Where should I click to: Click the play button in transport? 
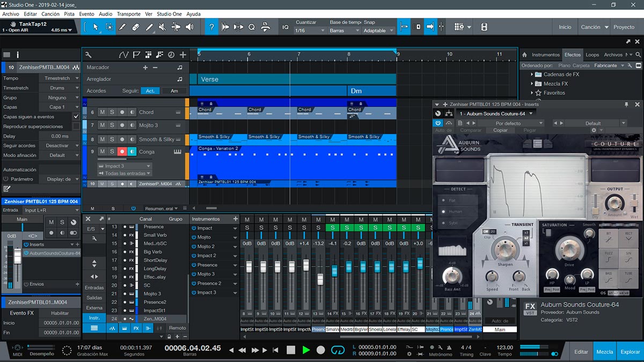point(306,350)
